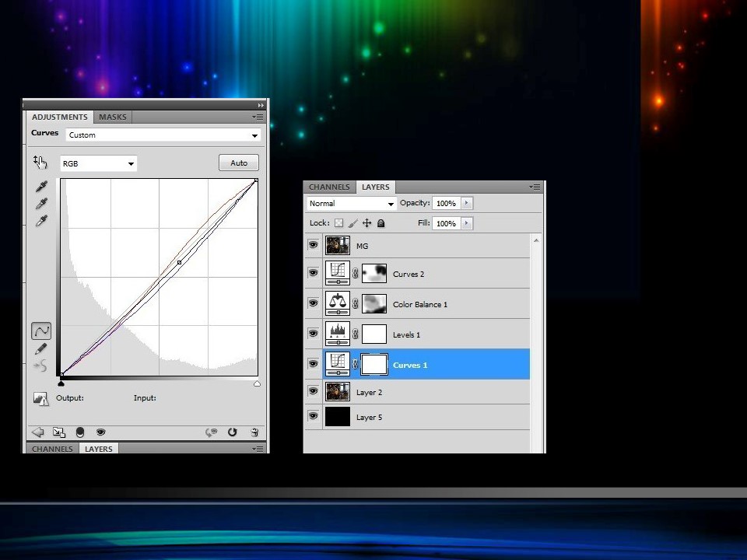
Task: Open Channels tab below Adjustments panel
Action: (52, 449)
